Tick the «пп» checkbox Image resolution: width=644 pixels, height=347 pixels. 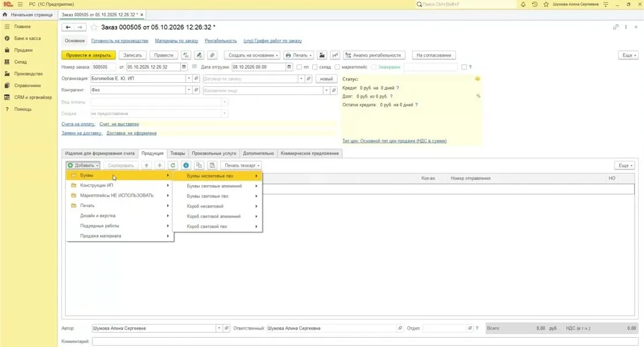tap(299, 67)
